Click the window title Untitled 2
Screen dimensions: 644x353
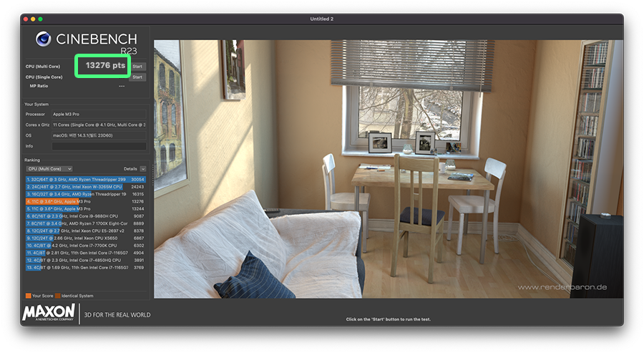[x=321, y=19]
